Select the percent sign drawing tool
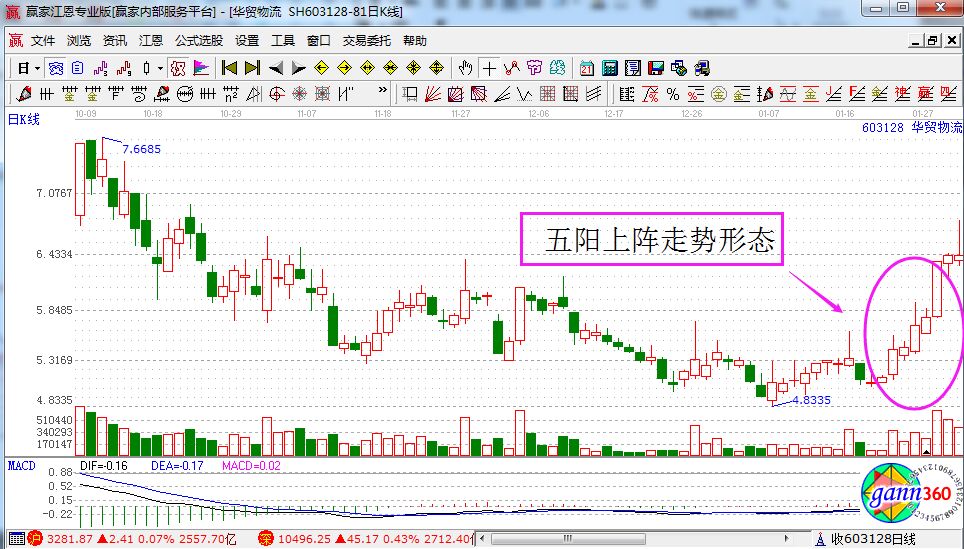964x549 pixels. (672, 94)
